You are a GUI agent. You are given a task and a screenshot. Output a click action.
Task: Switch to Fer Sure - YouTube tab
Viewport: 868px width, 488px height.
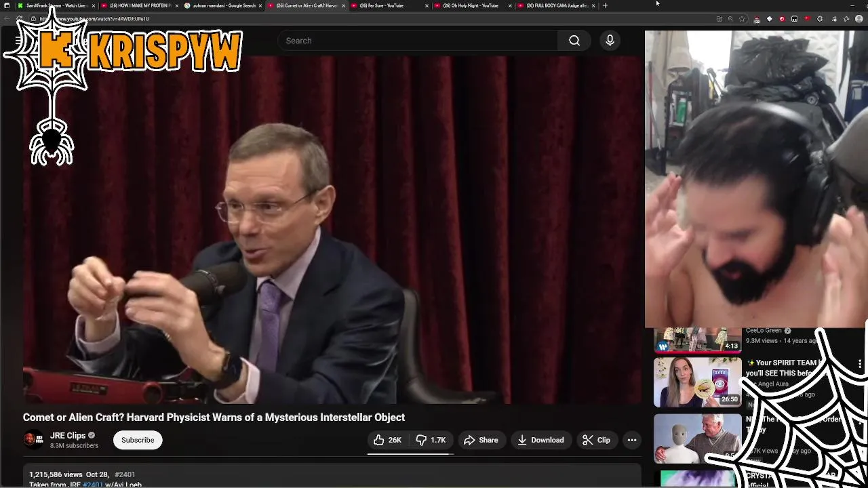390,5
